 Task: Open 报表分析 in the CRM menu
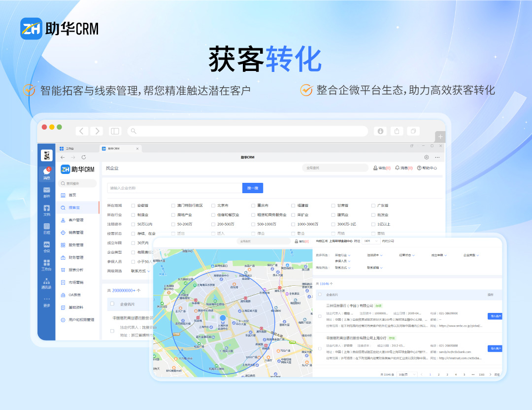[77, 270]
